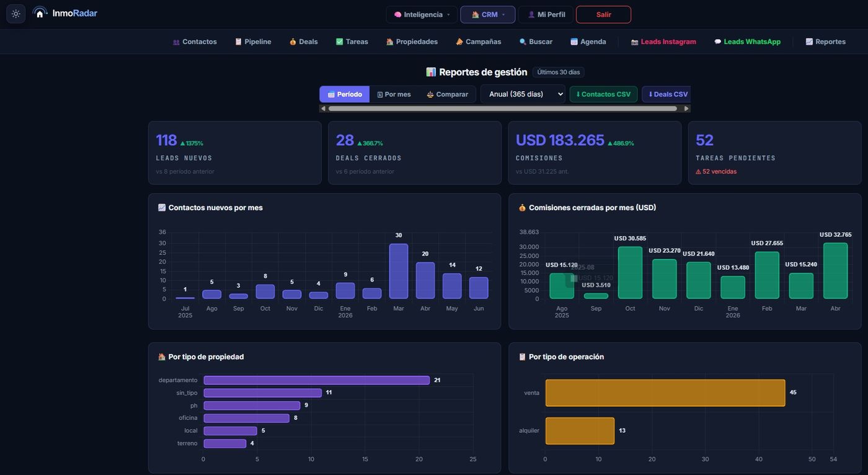Click the person icon on Mi Perfil
The width and height of the screenshot is (868, 475).
point(531,14)
